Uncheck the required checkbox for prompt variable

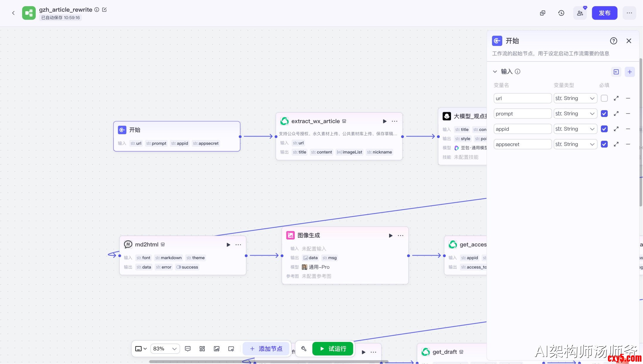click(604, 114)
